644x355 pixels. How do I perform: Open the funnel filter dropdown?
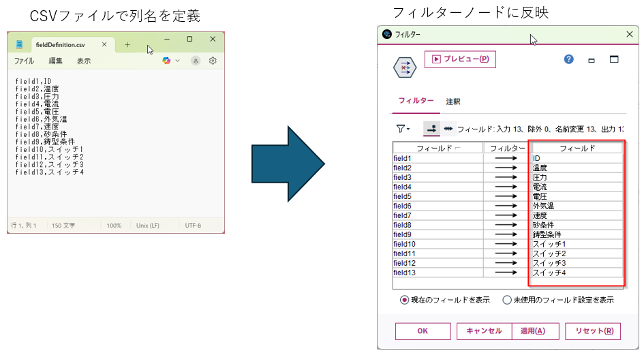pos(403,129)
